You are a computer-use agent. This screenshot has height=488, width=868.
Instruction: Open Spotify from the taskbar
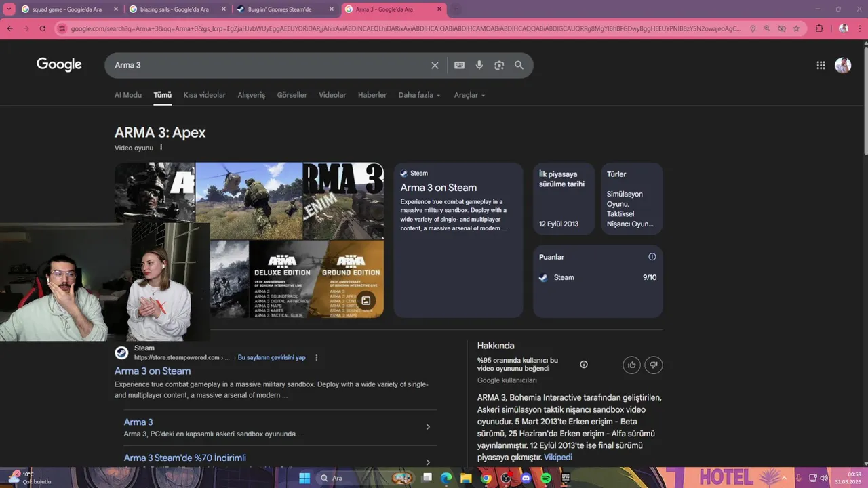546,478
